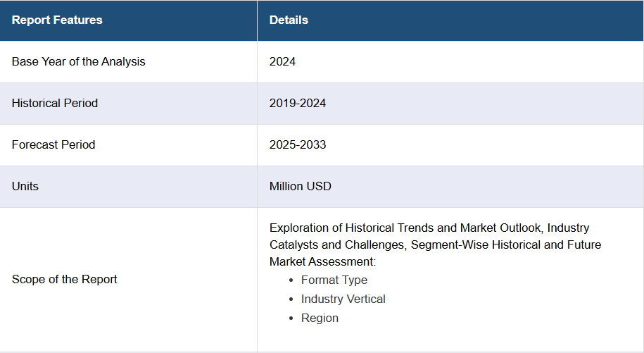Select the Historical Period row label
This screenshot has width=644, height=353.
(55, 103)
